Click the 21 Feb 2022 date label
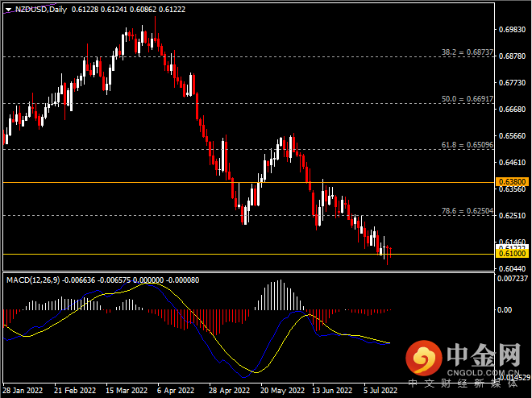This screenshot has height=398, width=532. point(75,391)
